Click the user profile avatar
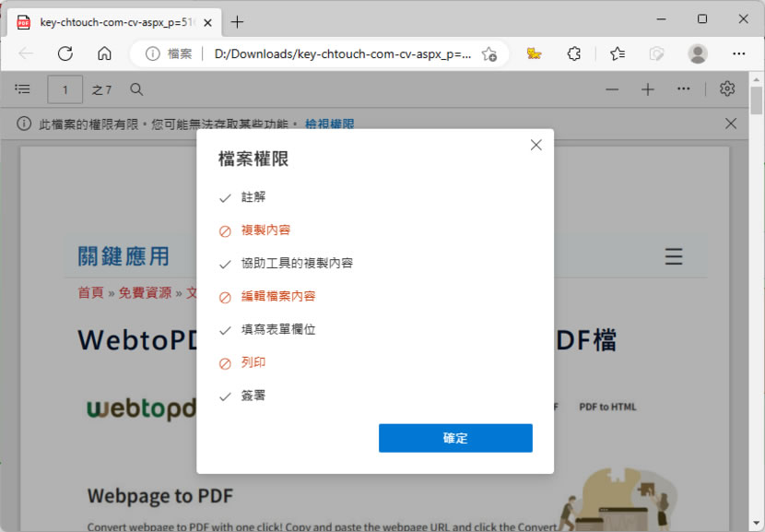The image size is (765, 532). [698, 53]
